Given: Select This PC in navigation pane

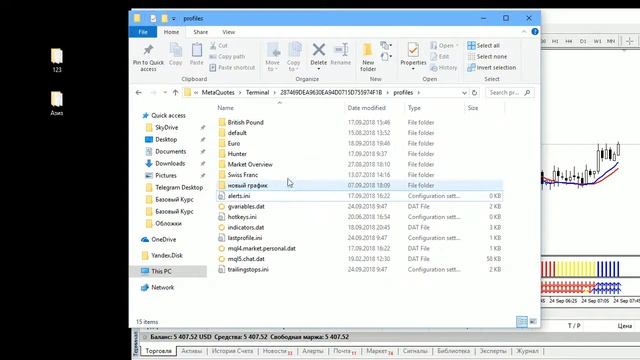Looking at the screenshot, I should coord(161,271).
